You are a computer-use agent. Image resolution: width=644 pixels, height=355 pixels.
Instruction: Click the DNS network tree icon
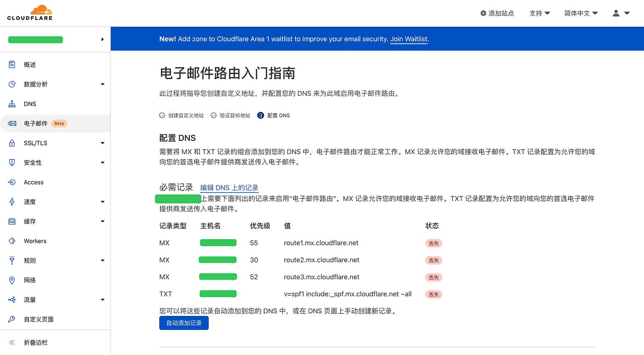coord(12,104)
